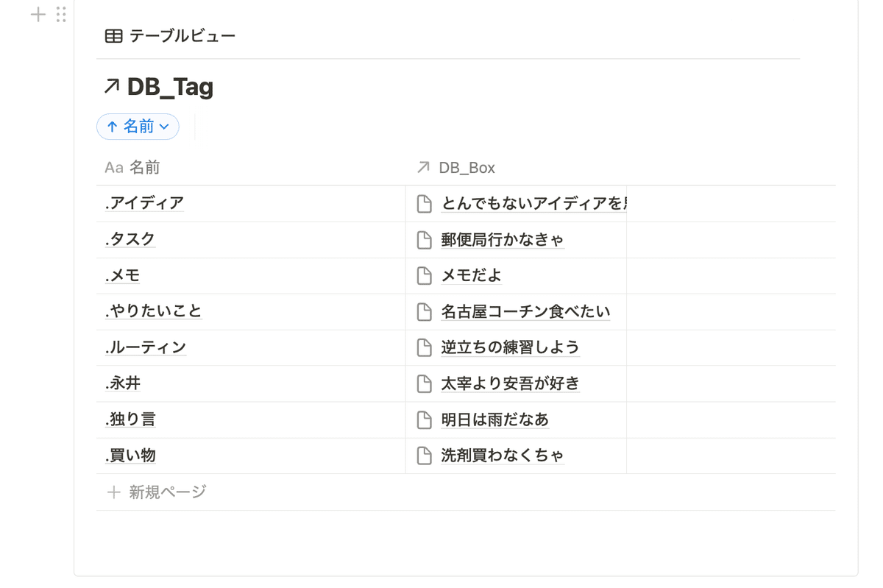Select the .買い物 name cell
Screen dimensions: 883x588
pos(251,456)
